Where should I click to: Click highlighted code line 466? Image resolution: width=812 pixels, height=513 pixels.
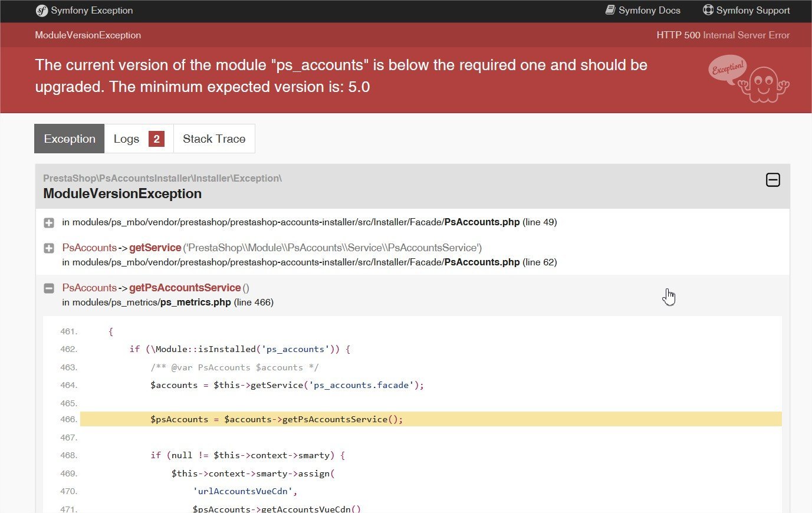pos(431,419)
